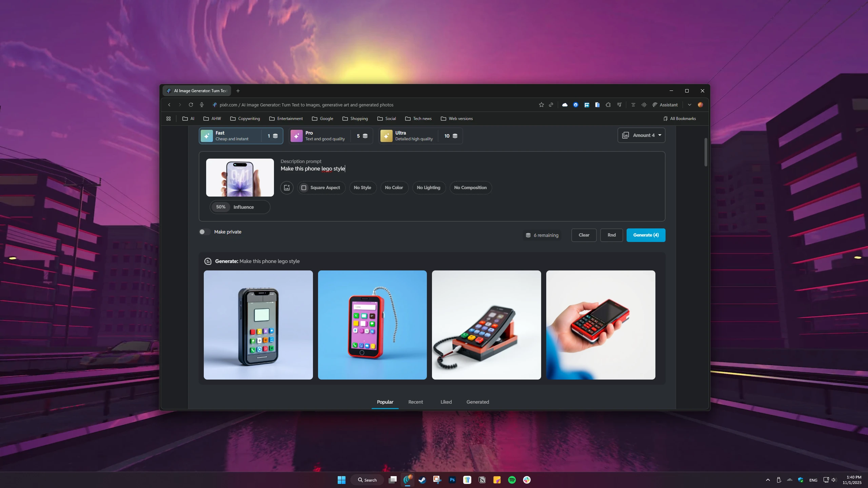Open the red lego phone on blue thumbnail
Viewport: 868px width, 488px height.
pyautogui.click(x=372, y=325)
